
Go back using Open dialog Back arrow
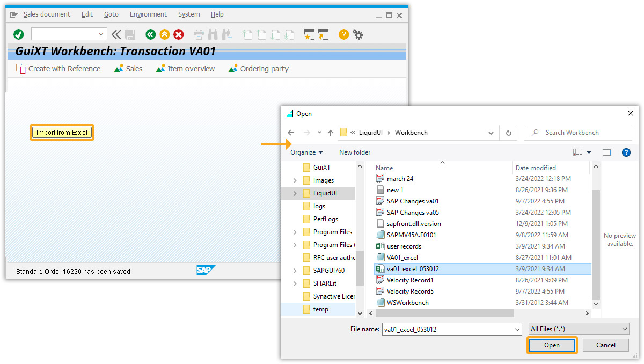pos(291,133)
